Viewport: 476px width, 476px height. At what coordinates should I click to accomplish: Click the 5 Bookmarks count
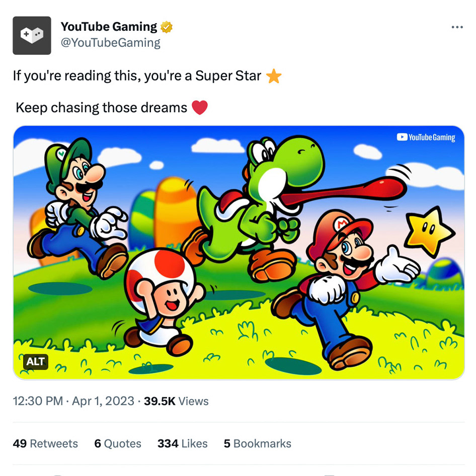pyautogui.click(x=257, y=443)
